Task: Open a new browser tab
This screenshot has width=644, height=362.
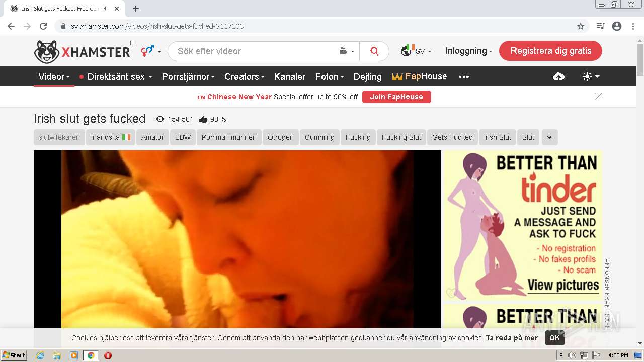Action: tap(136, 9)
